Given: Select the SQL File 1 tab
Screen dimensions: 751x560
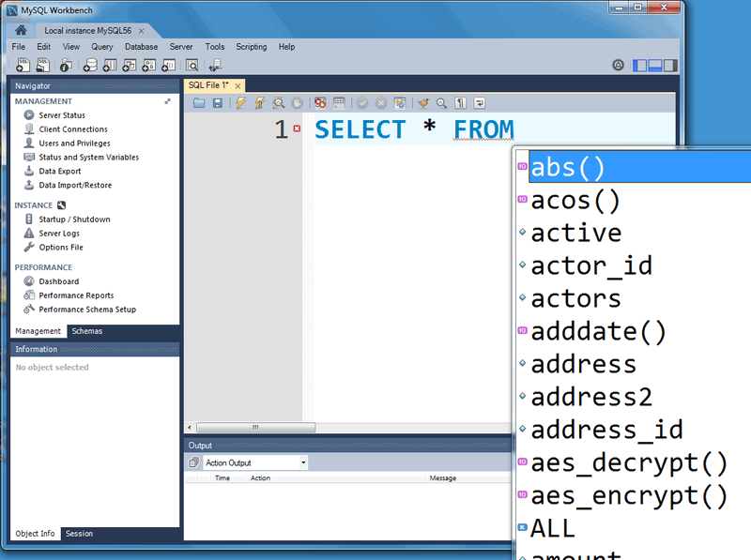Looking at the screenshot, I should [x=208, y=85].
